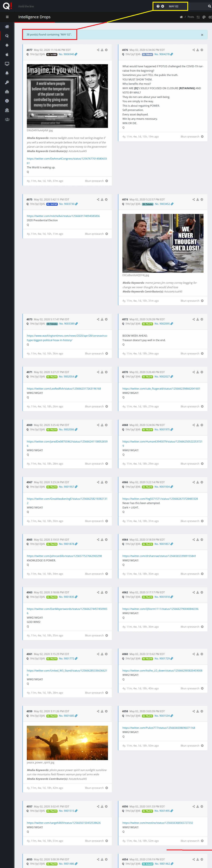Open the Apple app sidebar icon
Viewport: 212px width, 868px height.
[7, 54]
